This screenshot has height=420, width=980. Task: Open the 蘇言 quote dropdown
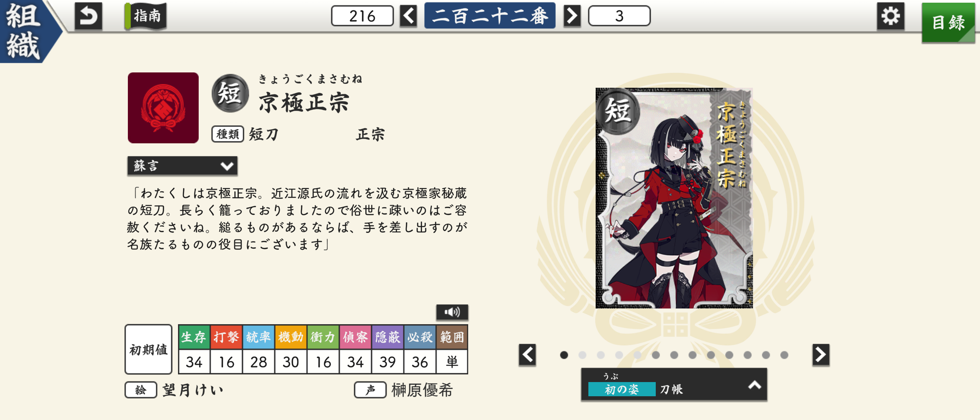pyautogui.click(x=182, y=166)
